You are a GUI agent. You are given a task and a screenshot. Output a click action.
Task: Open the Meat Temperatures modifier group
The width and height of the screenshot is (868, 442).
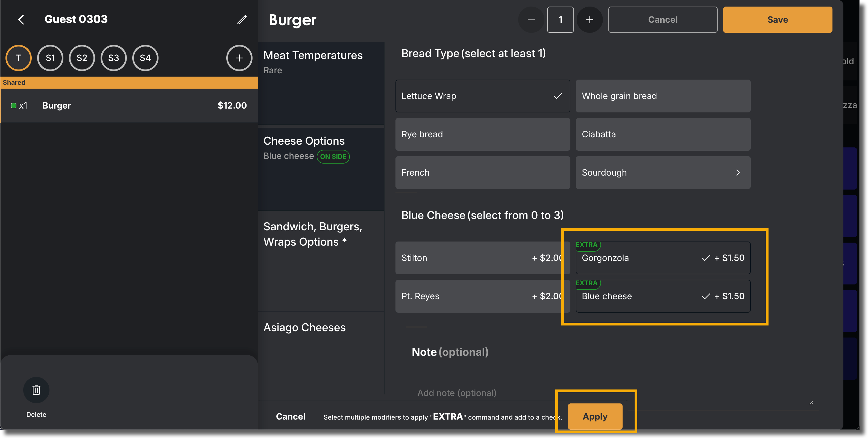point(321,84)
